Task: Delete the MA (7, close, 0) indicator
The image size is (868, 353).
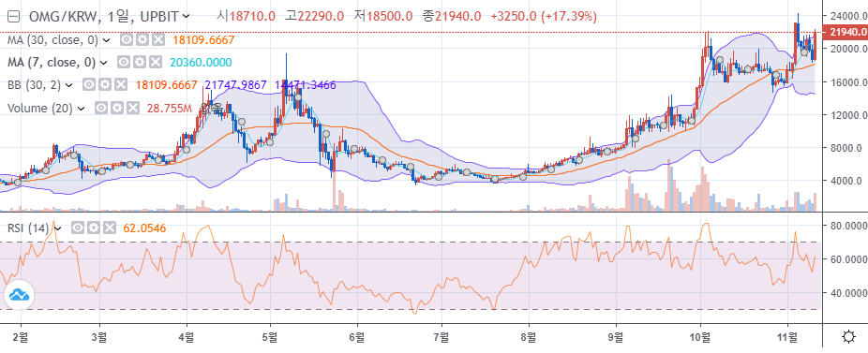Action: [155, 63]
